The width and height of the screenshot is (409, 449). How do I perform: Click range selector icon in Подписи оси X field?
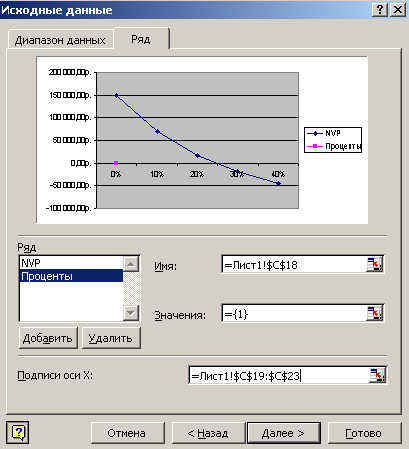pyautogui.click(x=378, y=375)
